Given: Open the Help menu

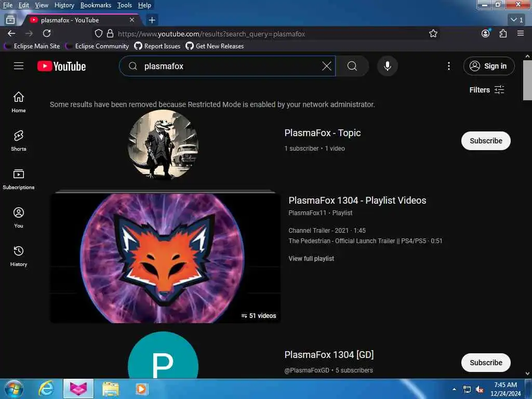Looking at the screenshot, I should 144,5.
